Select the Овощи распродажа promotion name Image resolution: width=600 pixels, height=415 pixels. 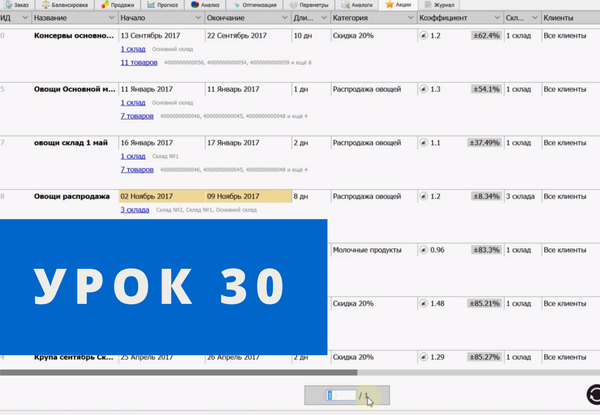(72, 196)
